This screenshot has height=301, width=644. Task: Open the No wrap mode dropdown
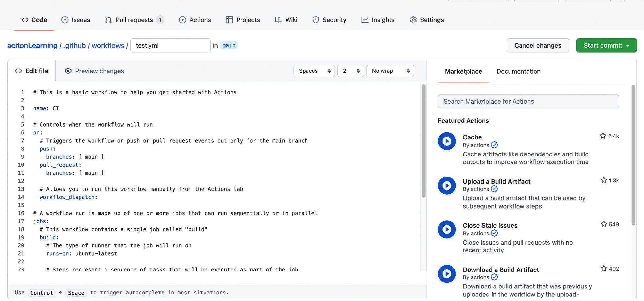coord(390,71)
